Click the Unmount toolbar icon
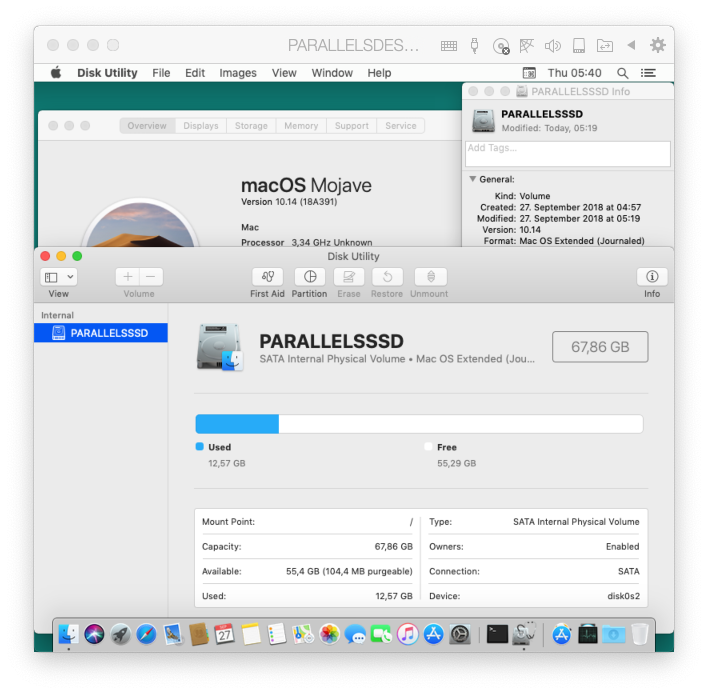 click(431, 277)
